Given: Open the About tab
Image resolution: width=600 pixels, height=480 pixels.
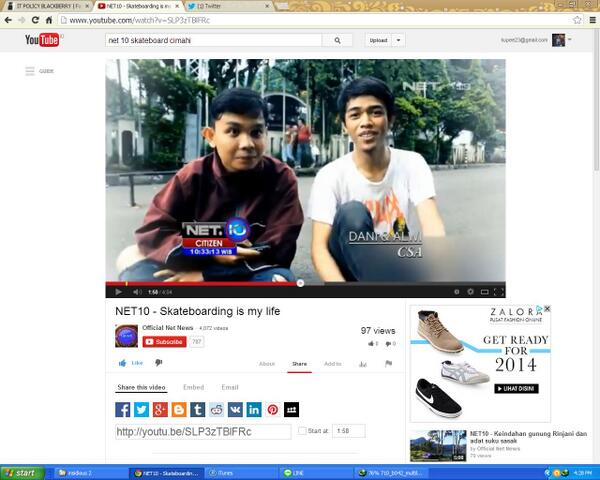Looking at the screenshot, I should 267,364.
